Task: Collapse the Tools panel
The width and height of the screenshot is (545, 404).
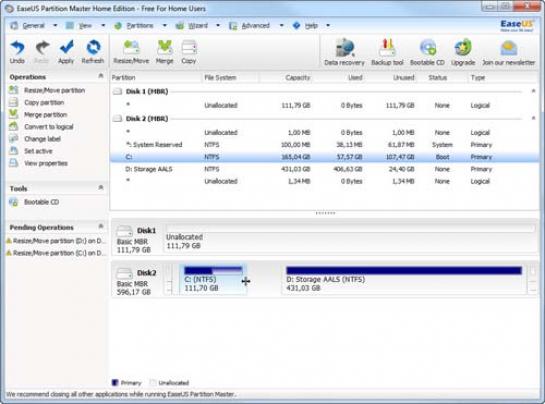Action: coord(101,187)
